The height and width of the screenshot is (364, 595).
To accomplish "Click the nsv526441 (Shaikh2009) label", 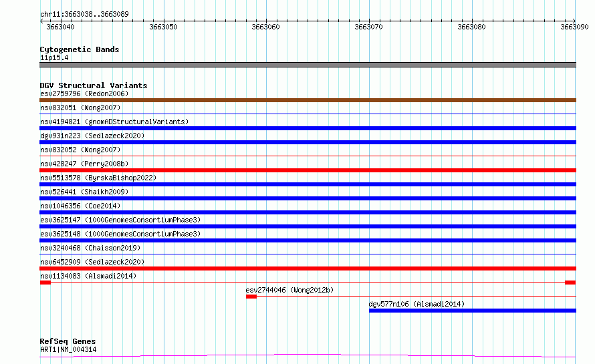I will click(x=84, y=192).
